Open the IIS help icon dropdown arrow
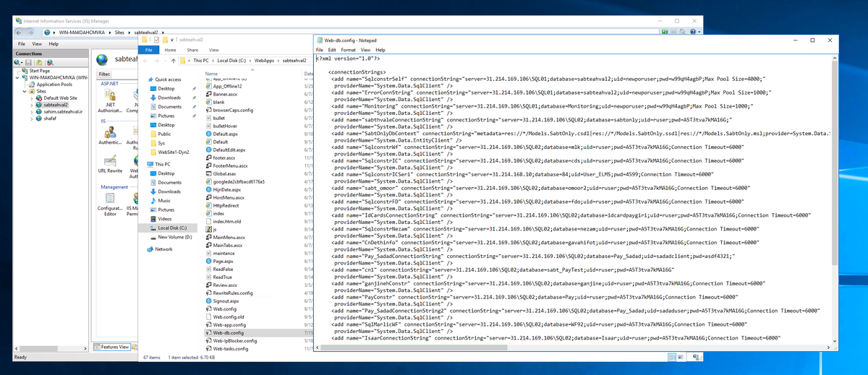 [699, 33]
